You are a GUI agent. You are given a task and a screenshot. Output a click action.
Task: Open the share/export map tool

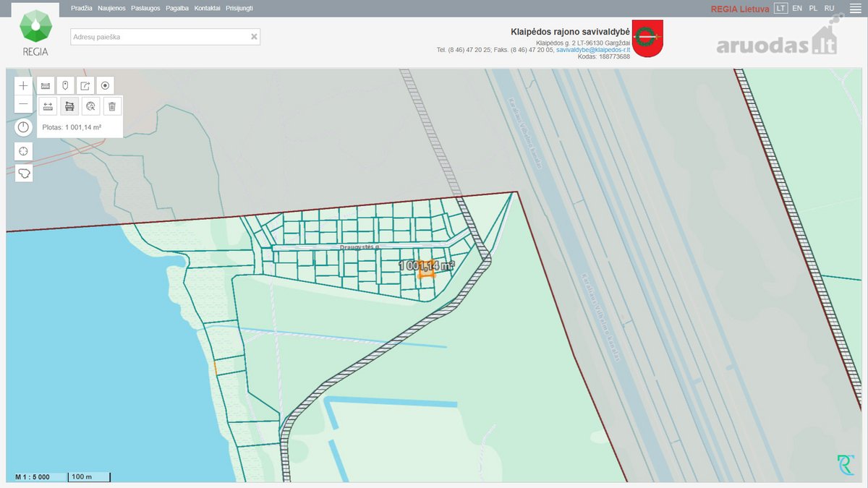pos(85,85)
